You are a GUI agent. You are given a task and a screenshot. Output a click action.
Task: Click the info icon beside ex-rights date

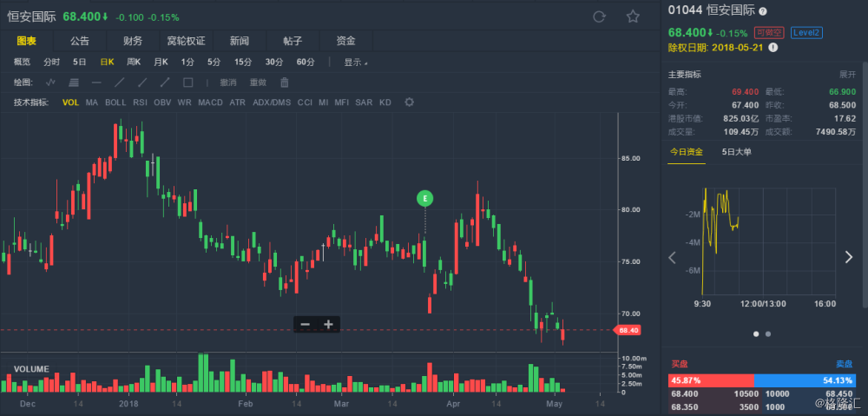pos(773,47)
